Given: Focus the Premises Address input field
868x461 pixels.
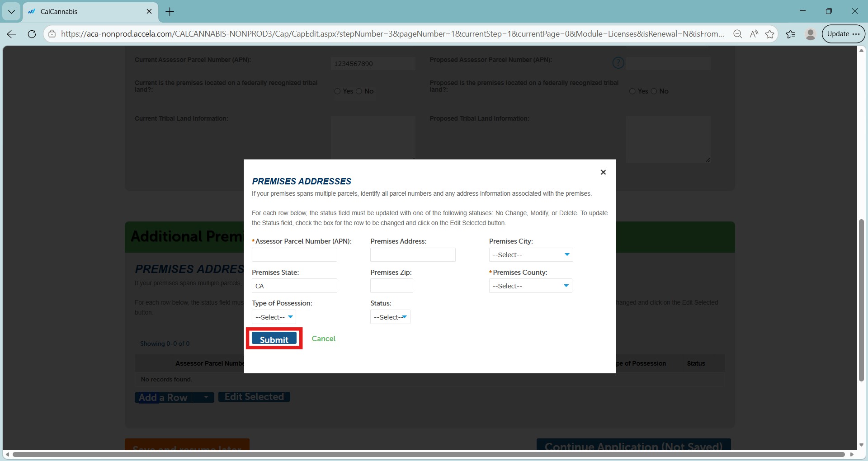Looking at the screenshot, I should (413, 255).
